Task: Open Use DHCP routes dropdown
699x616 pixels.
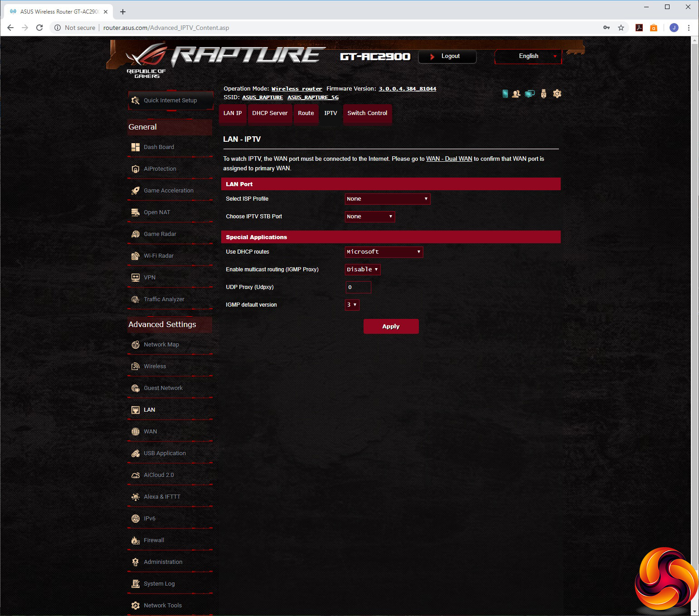Action: click(384, 252)
